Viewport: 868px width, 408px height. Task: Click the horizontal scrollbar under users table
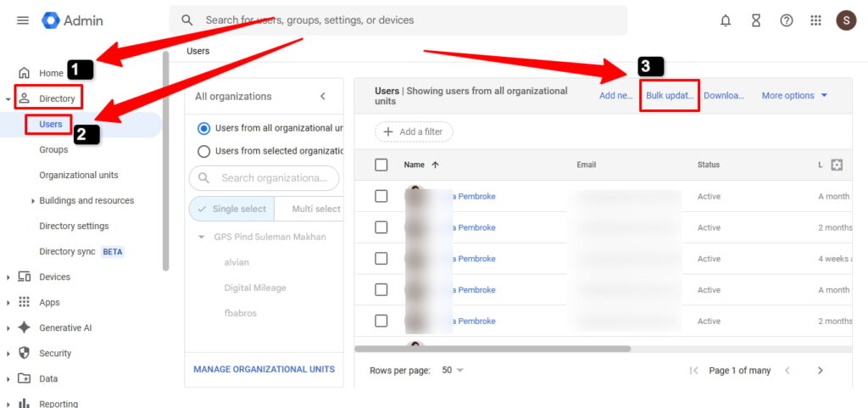492,349
